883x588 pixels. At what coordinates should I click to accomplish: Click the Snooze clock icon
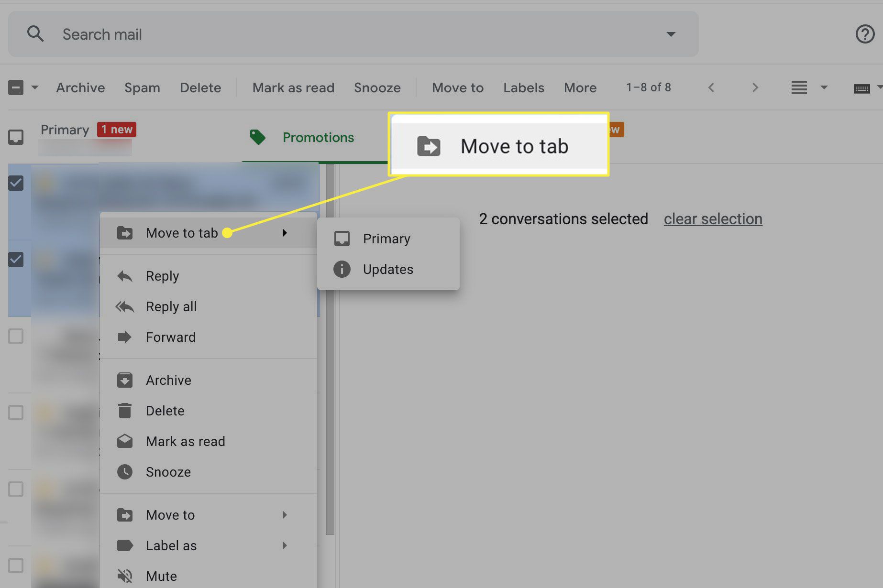coord(125,472)
